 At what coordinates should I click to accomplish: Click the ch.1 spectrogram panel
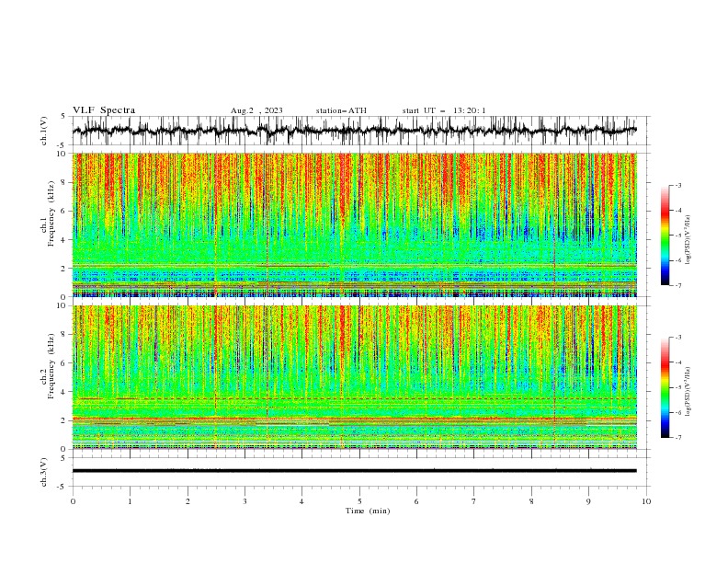355,224
